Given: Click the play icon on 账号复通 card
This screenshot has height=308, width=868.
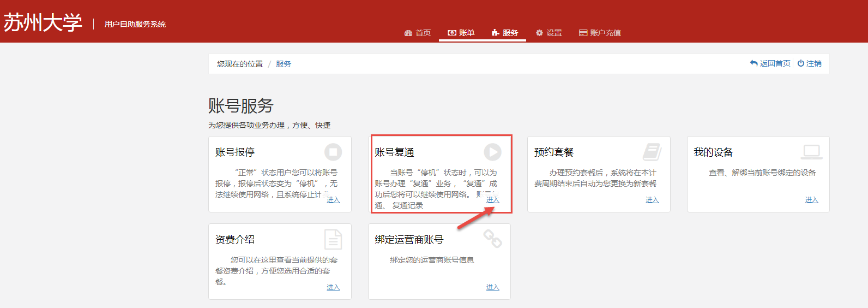Looking at the screenshot, I should pyautogui.click(x=492, y=152).
